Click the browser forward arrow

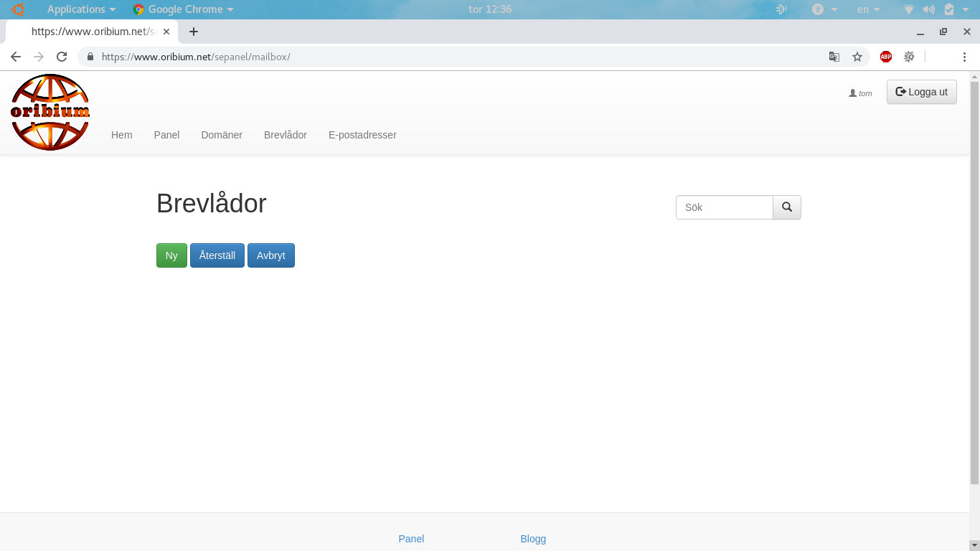point(39,57)
